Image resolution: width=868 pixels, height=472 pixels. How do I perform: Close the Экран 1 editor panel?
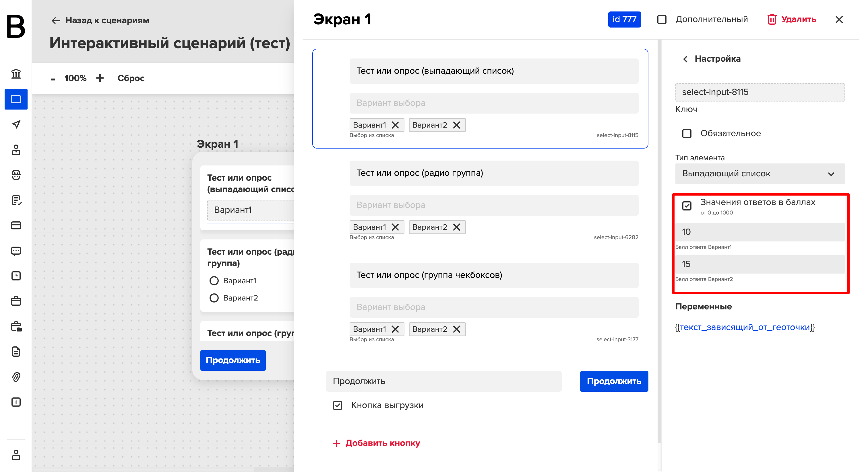(839, 19)
